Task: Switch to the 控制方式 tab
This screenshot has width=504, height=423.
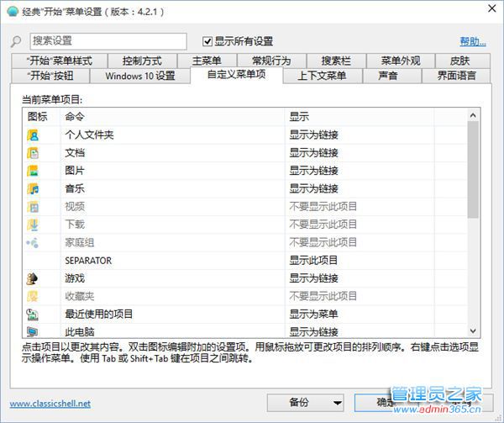Action: click(x=142, y=61)
